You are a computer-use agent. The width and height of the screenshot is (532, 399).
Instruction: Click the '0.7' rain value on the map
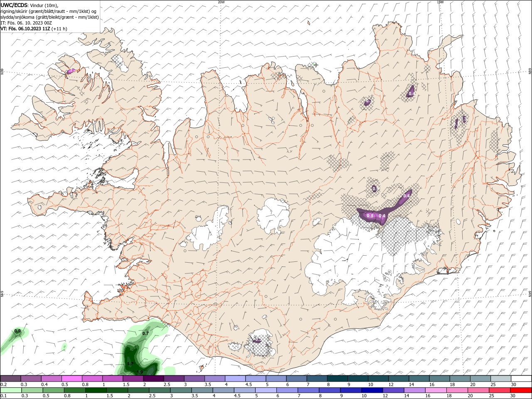(x=145, y=333)
